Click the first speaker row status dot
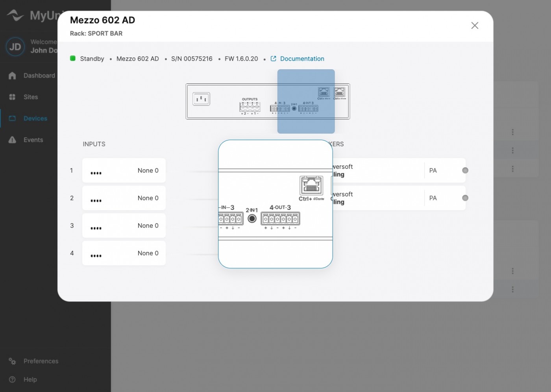 465,170
